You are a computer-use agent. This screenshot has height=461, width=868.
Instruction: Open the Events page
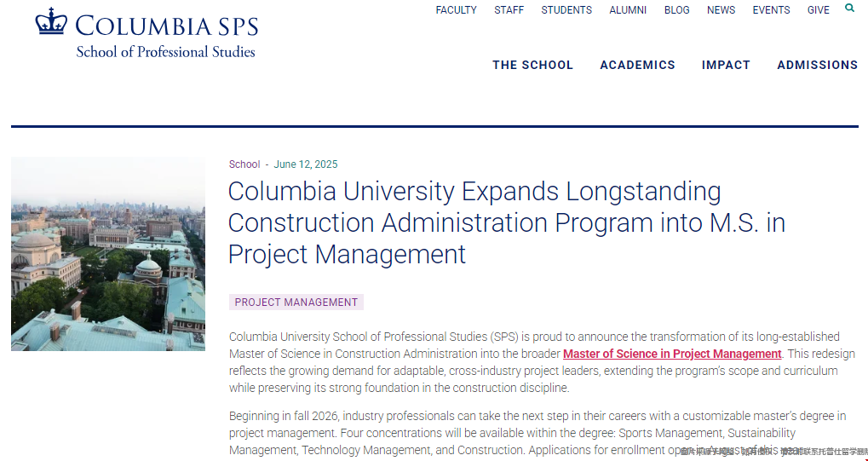[771, 10]
